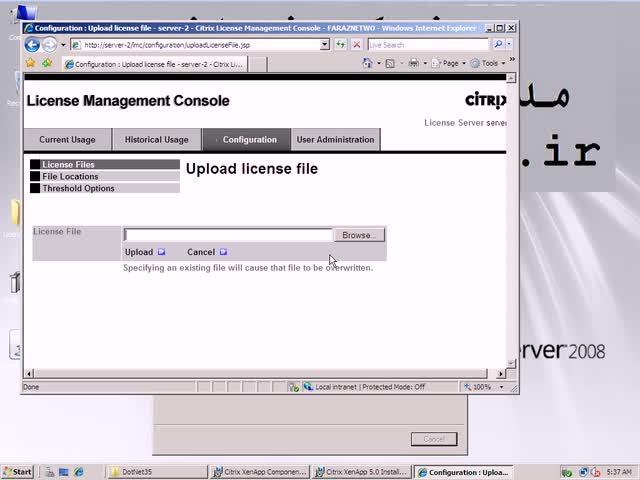This screenshot has width=640, height=480.
Task: Click the Citrix logo
Action: tap(486, 100)
